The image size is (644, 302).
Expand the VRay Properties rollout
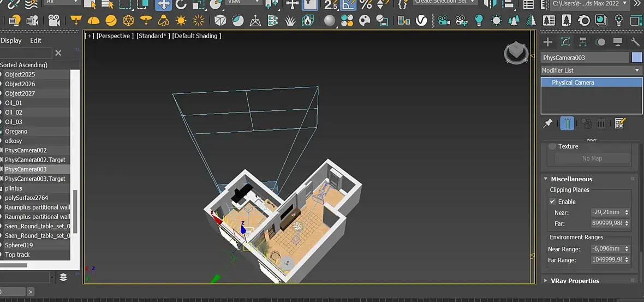coord(575,281)
